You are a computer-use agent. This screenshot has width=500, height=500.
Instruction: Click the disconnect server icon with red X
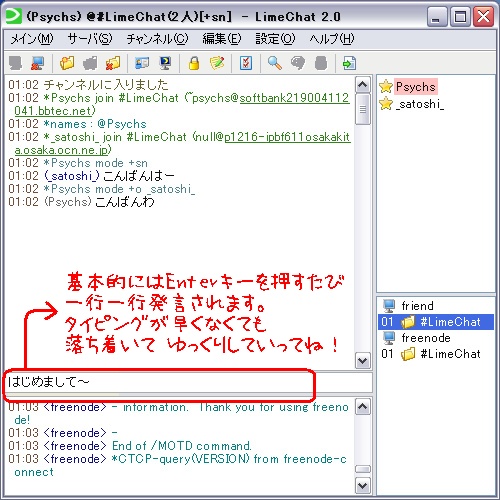tap(37, 63)
